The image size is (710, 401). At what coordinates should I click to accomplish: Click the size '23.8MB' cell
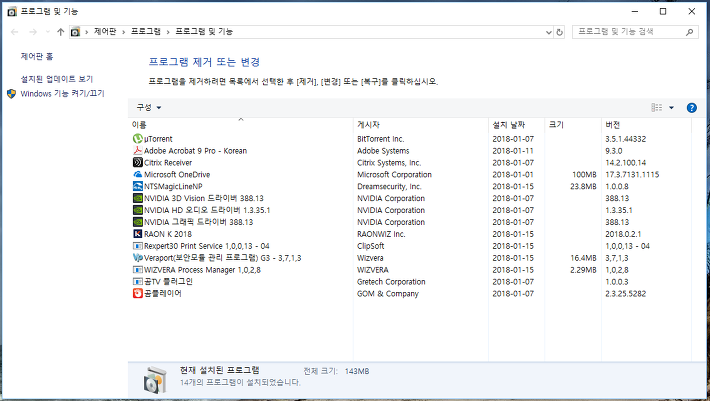[583, 186]
